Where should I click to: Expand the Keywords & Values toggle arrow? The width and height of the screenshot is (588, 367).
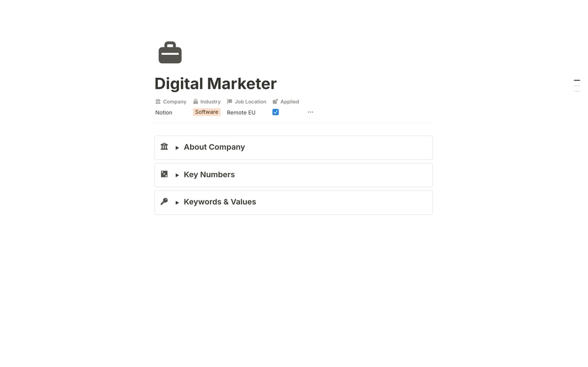tap(177, 202)
